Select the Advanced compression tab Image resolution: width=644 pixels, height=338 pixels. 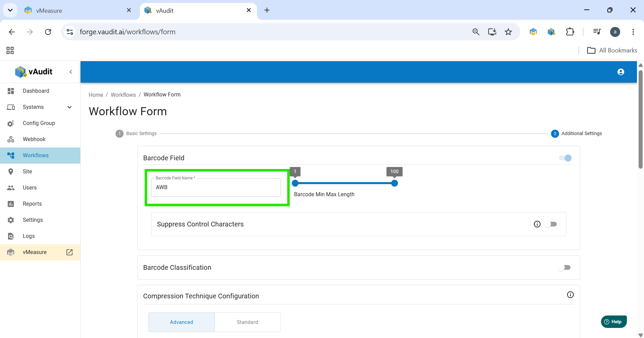pos(182,322)
